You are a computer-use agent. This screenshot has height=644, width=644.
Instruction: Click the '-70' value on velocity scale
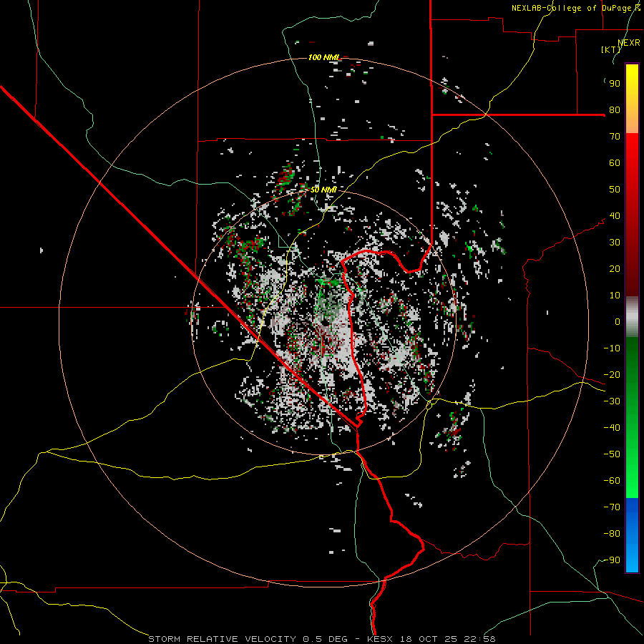[x=612, y=507]
